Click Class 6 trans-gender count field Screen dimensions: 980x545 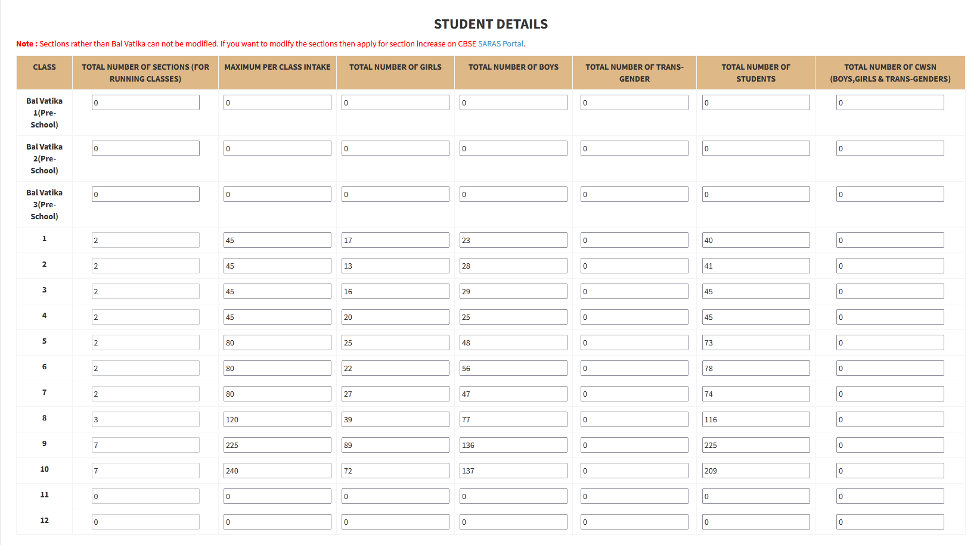click(634, 368)
